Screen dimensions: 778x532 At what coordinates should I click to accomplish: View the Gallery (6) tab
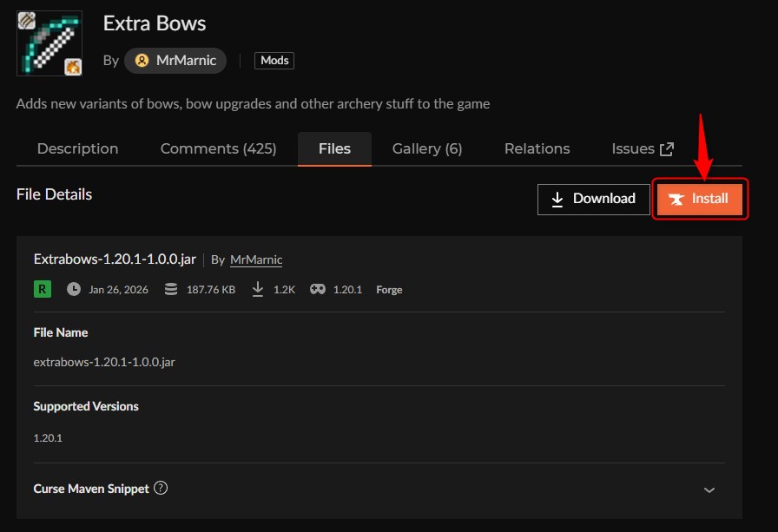click(x=426, y=148)
